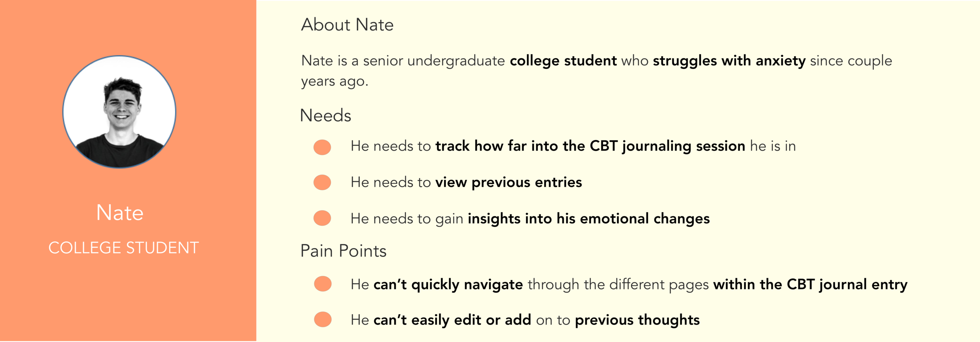The width and height of the screenshot is (980, 342).
Task: Click Nate's circular profile photo
Action: pyautogui.click(x=119, y=112)
